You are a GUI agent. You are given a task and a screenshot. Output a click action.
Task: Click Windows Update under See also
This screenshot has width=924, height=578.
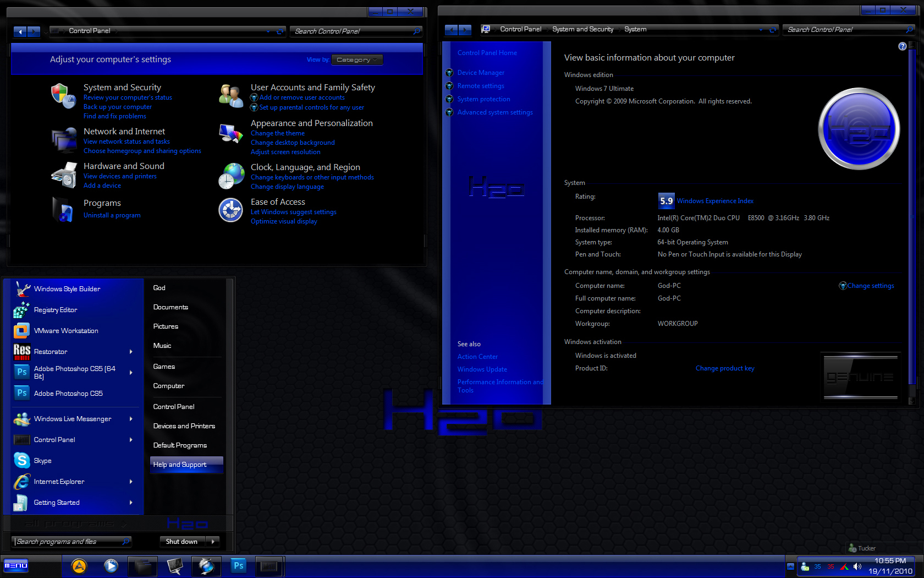482,369
